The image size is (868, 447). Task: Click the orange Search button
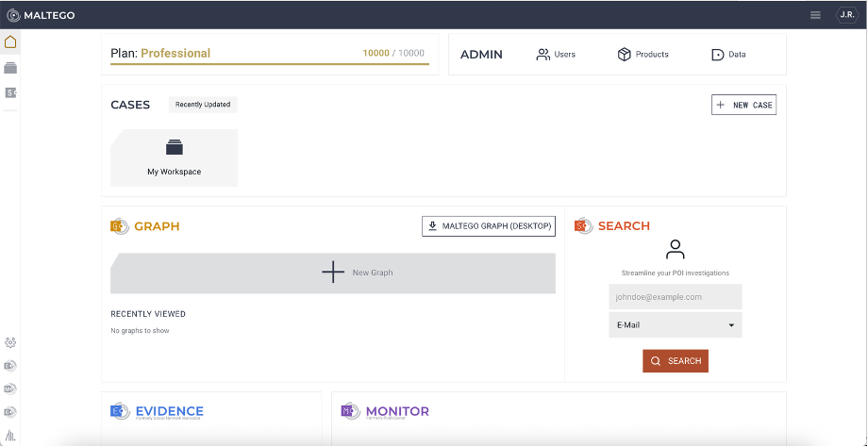676,360
